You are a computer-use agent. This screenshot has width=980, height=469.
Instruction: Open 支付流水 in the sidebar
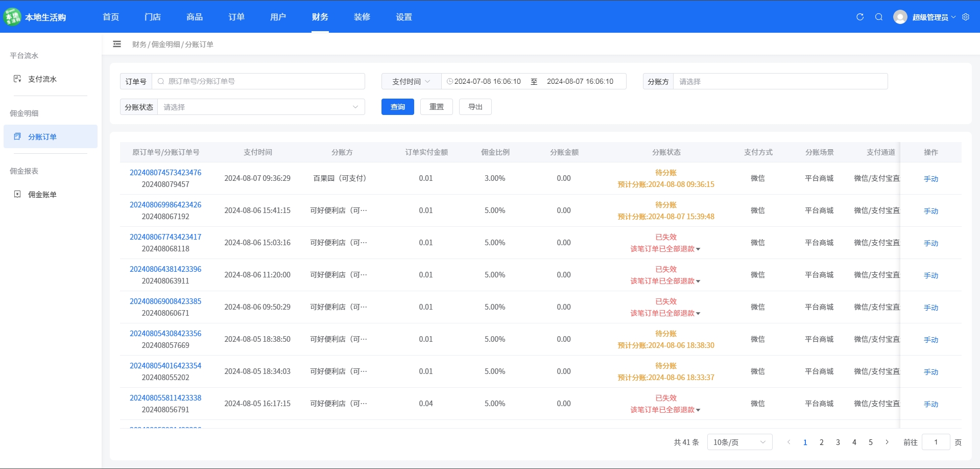click(x=42, y=79)
